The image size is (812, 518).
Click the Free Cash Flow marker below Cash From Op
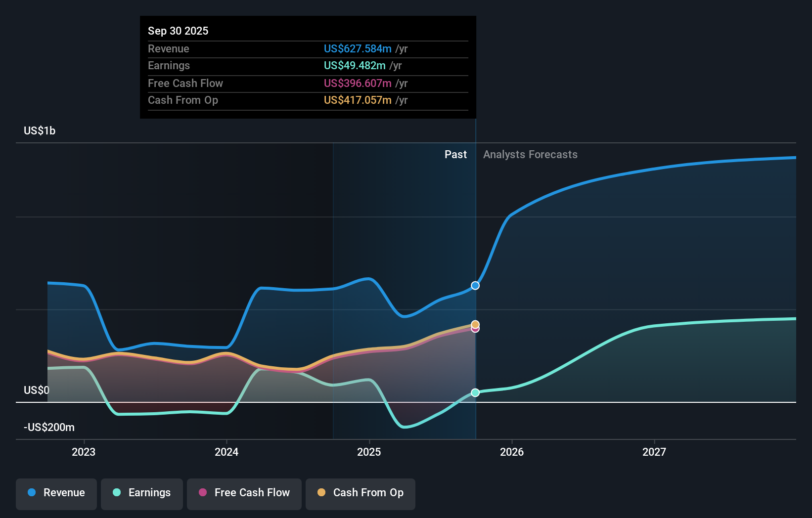pyautogui.click(x=475, y=330)
